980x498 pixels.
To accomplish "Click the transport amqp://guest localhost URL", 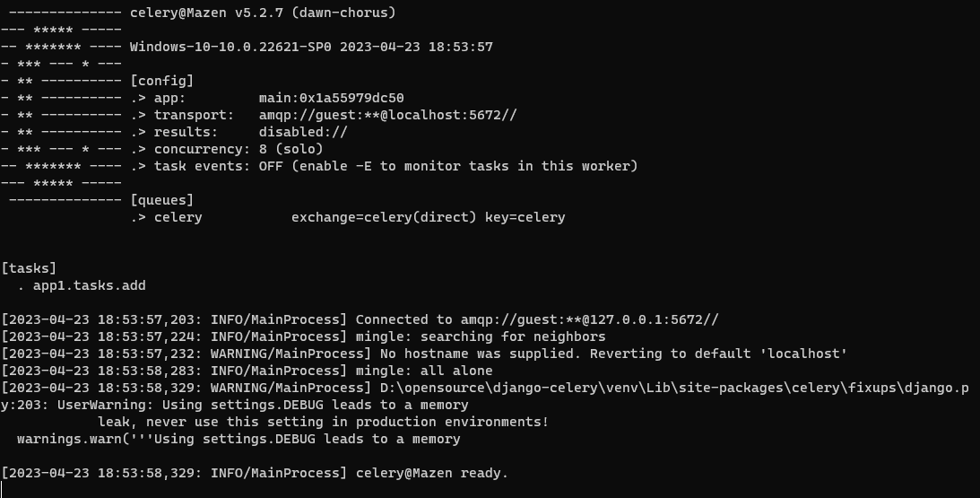I will point(387,115).
